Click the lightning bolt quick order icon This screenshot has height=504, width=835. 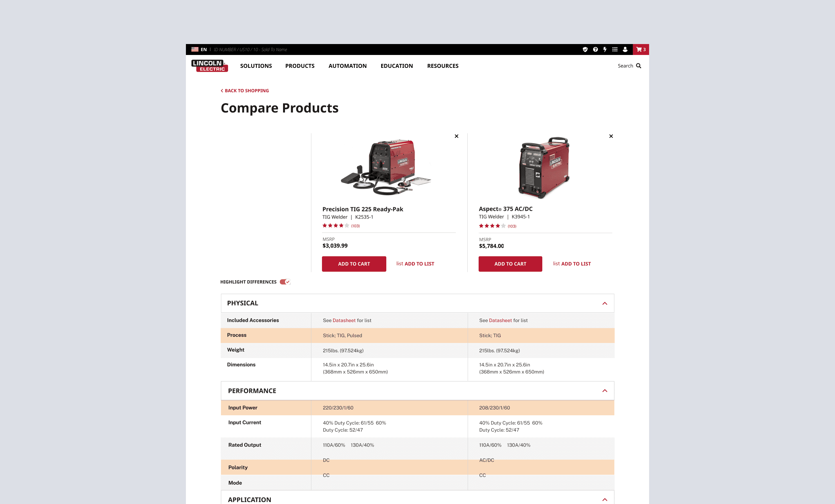point(605,50)
